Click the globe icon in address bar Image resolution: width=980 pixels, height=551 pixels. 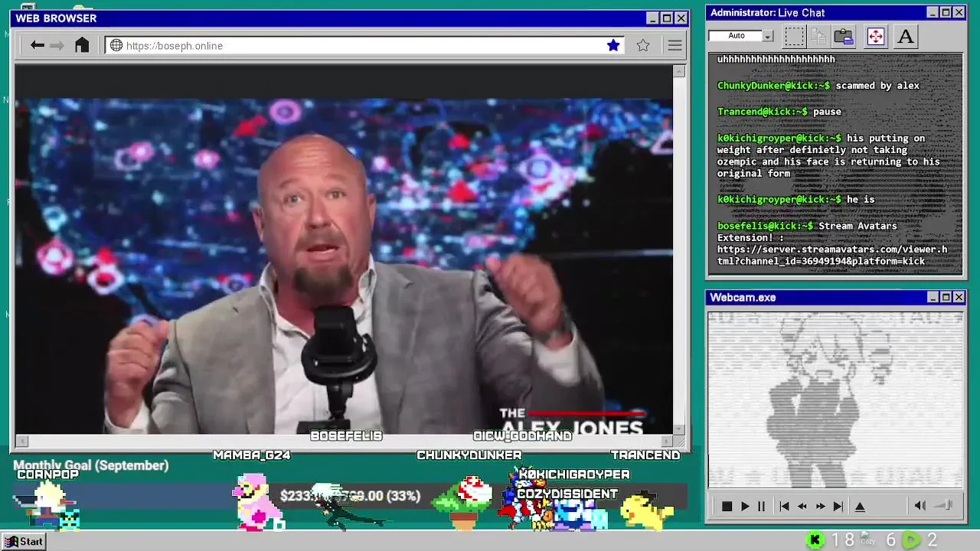(116, 45)
